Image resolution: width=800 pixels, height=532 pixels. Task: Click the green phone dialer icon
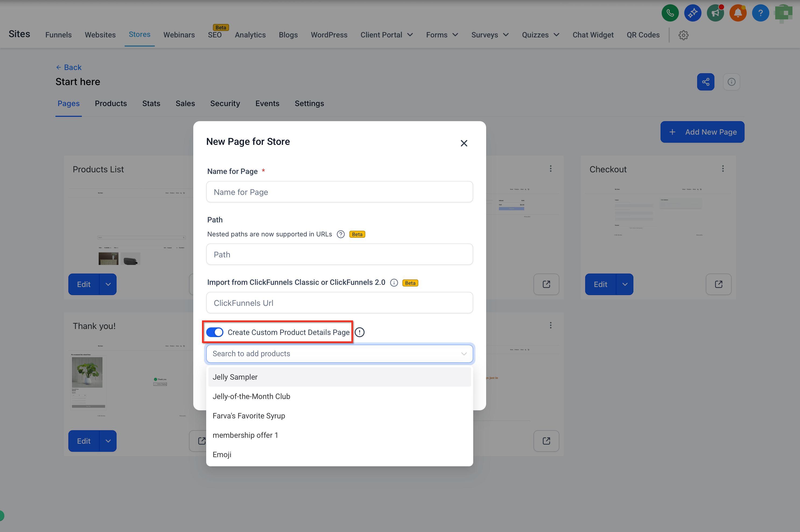click(x=670, y=13)
